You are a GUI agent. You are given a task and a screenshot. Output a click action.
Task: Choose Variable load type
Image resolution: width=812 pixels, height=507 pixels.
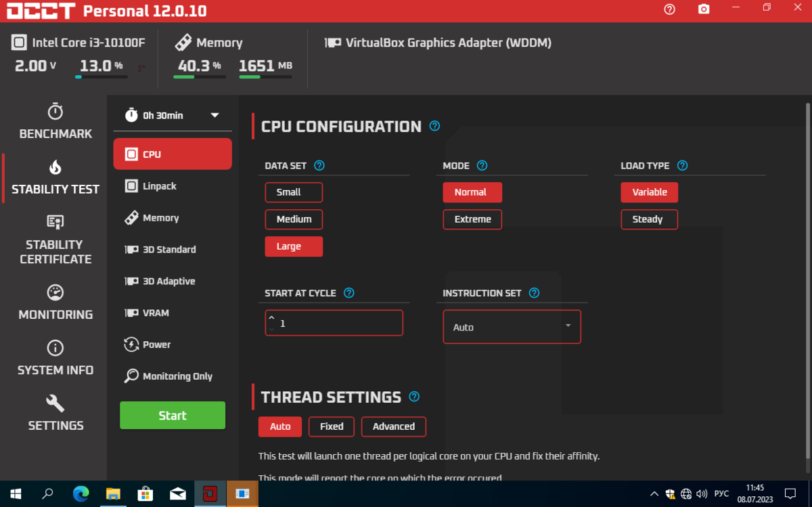point(650,192)
